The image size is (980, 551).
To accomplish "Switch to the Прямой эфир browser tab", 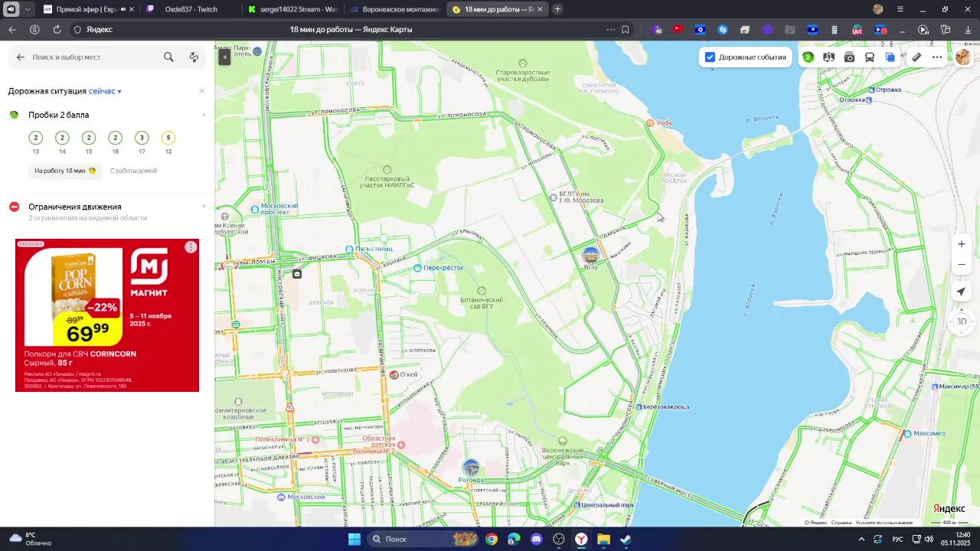I will click(x=87, y=9).
